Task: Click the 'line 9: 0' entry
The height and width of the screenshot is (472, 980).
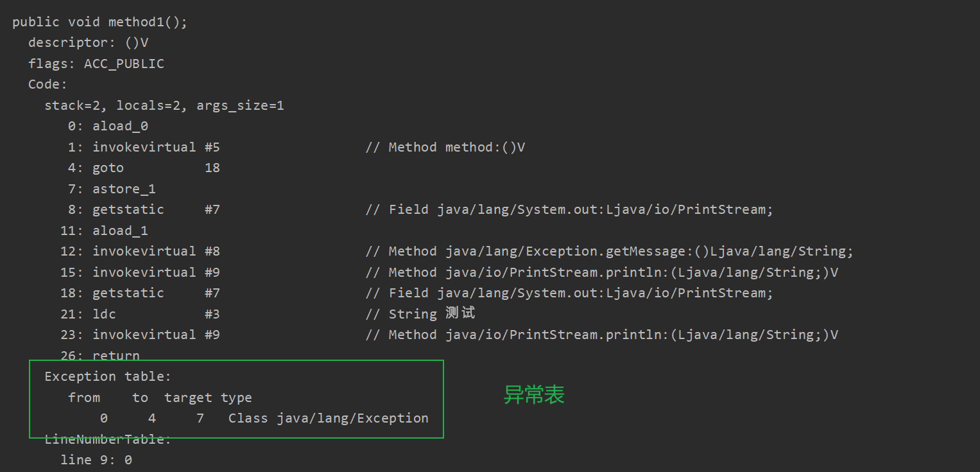Action: (x=96, y=460)
